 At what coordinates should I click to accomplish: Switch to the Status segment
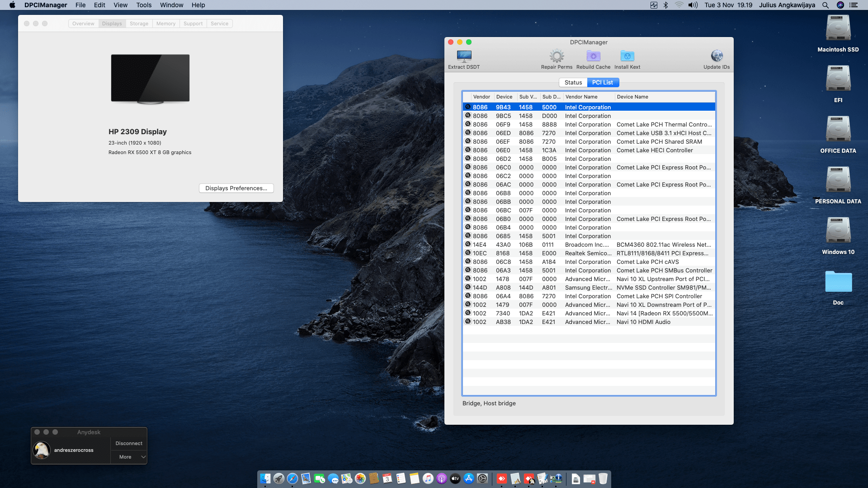[x=573, y=83]
